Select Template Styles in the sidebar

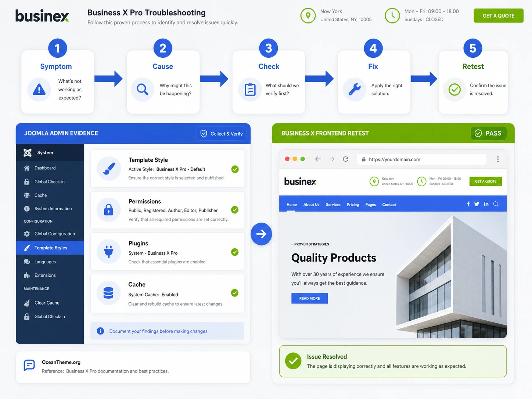point(50,248)
